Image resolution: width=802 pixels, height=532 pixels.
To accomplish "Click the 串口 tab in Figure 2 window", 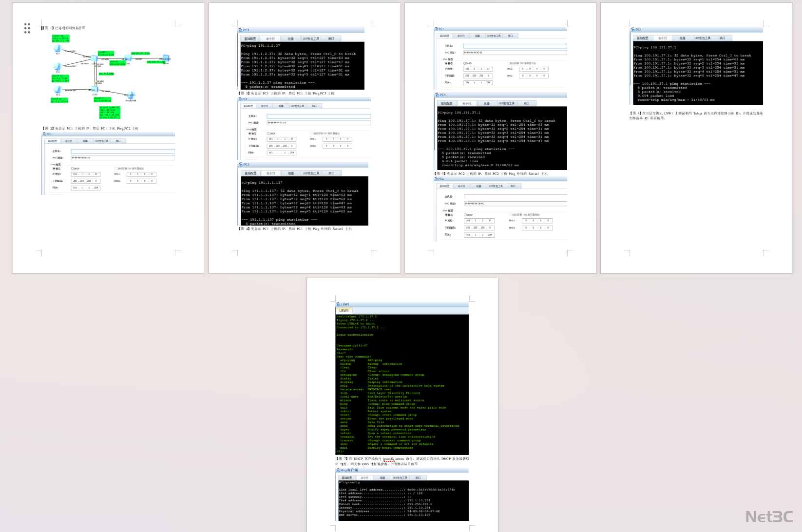I will [x=118, y=141].
